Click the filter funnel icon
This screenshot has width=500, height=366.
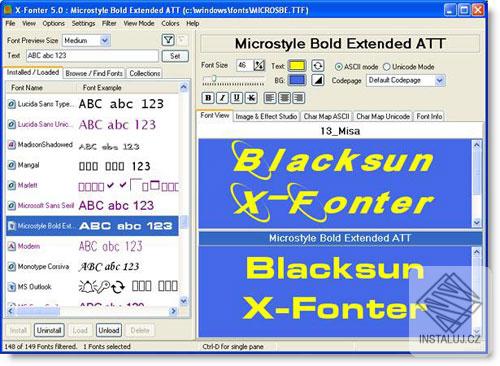point(168,40)
